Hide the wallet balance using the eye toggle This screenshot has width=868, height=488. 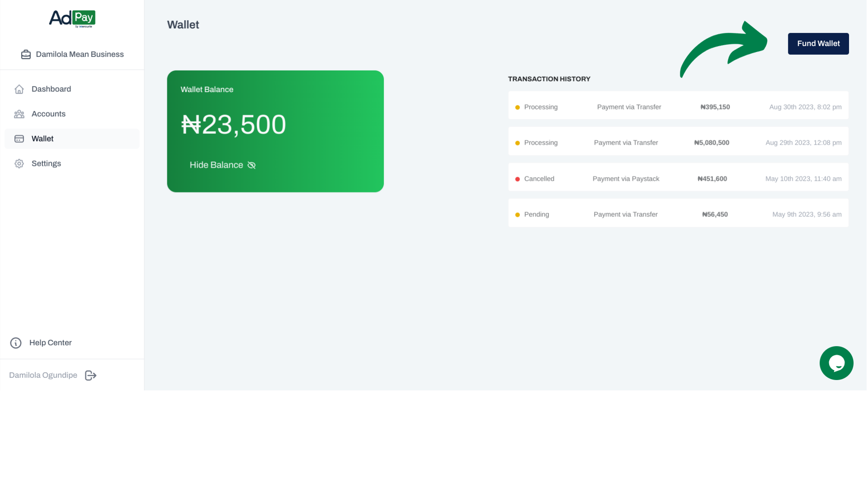pyautogui.click(x=251, y=165)
